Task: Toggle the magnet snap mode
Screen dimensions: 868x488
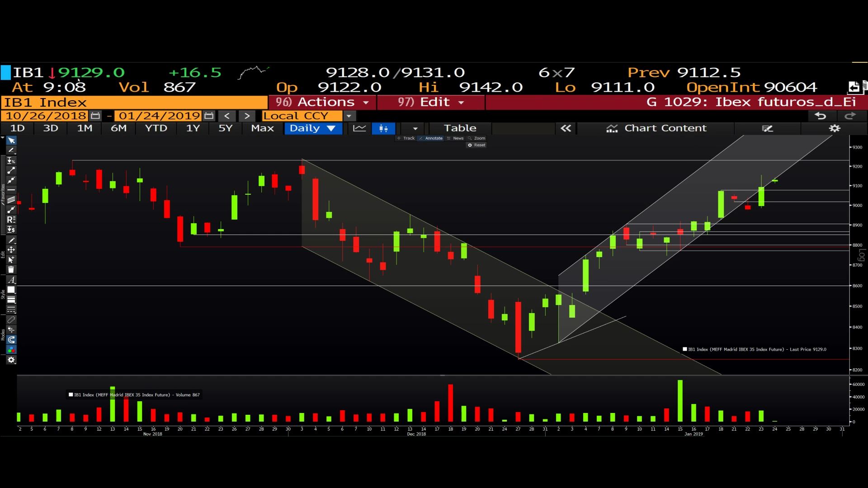Action: (x=11, y=340)
